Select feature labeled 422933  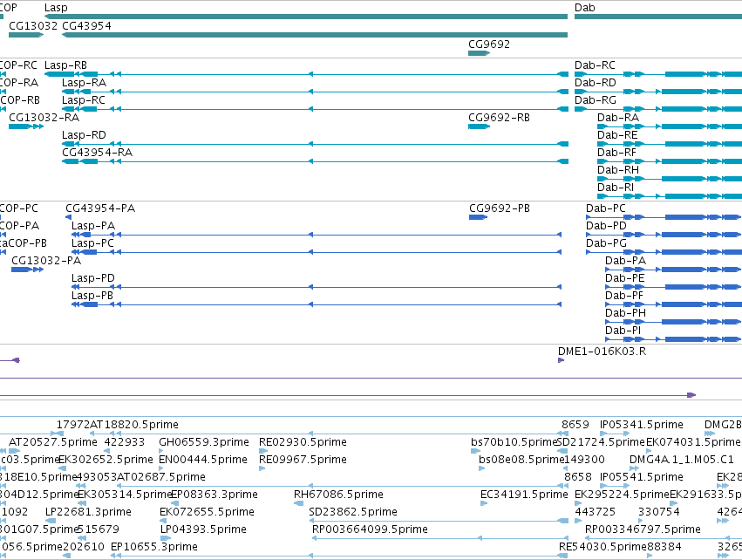(126, 442)
